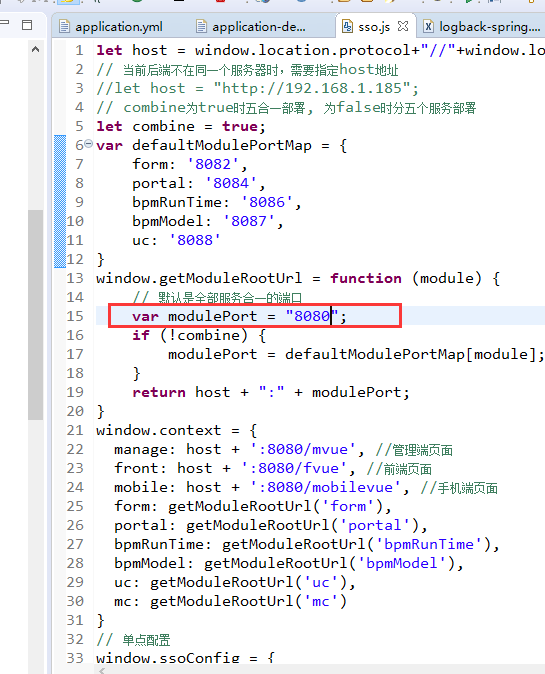Click the function keyword on line 13
Viewport: 545px width, 674px height.
366,278
